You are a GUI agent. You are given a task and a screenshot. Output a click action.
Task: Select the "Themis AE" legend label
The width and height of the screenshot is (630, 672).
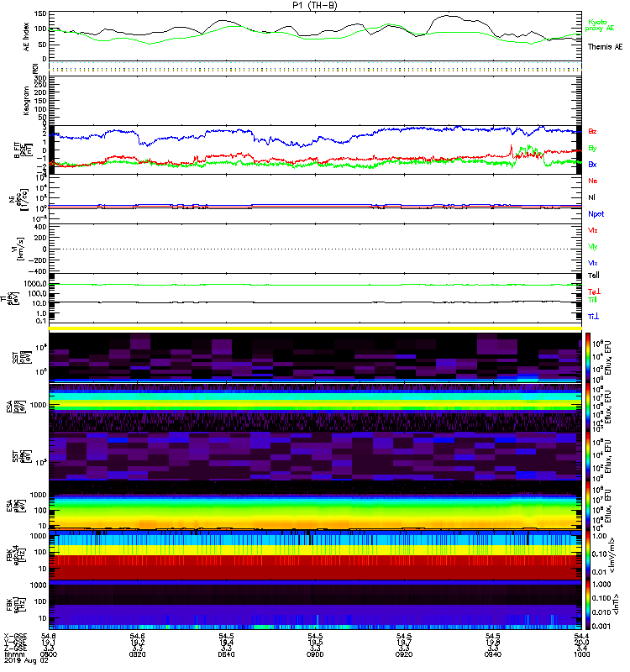605,47
